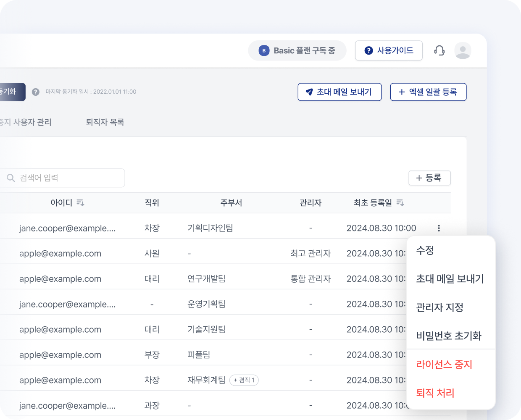This screenshot has width=521, height=420.
Task: Select 초대 메일 보내기 in context menu
Action: click(451, 279)
